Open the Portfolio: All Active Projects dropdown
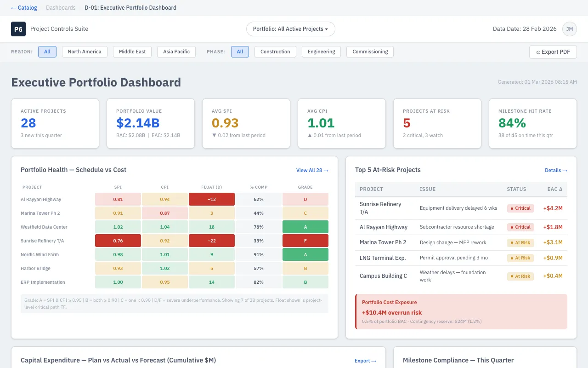The image size is (588, 368). (x=290, y=29)
